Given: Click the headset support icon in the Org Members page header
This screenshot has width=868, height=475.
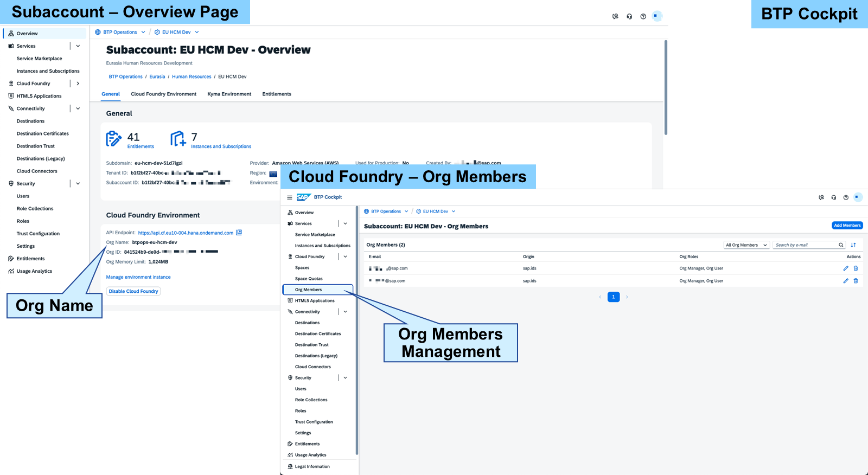Looking at the screenshot, I should point(834,197).
